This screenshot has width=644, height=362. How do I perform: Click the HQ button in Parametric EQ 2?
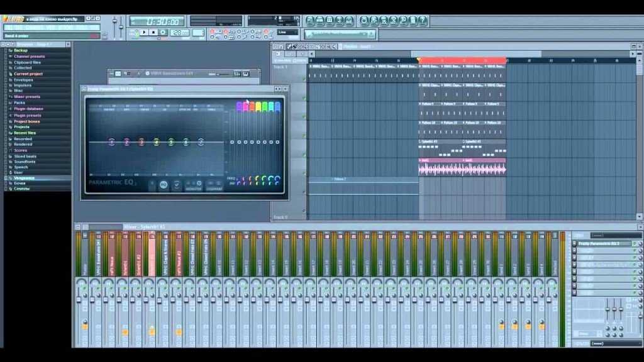[164, 185]
